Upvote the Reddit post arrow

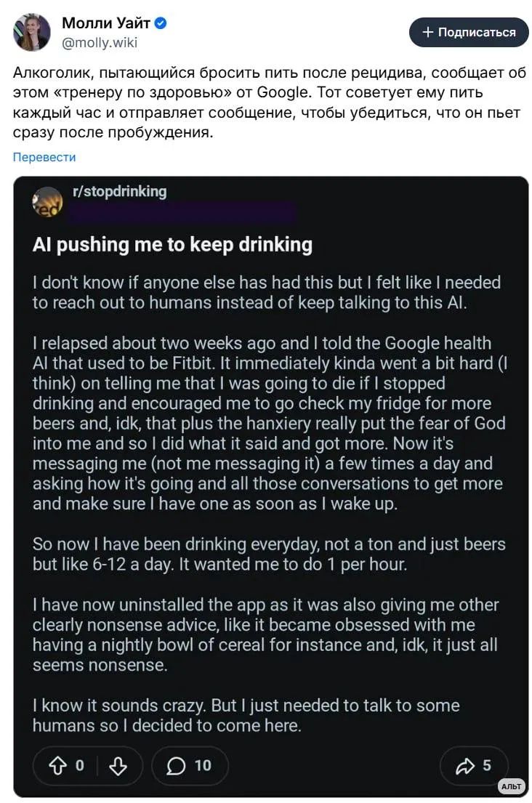tap(58, 766)
